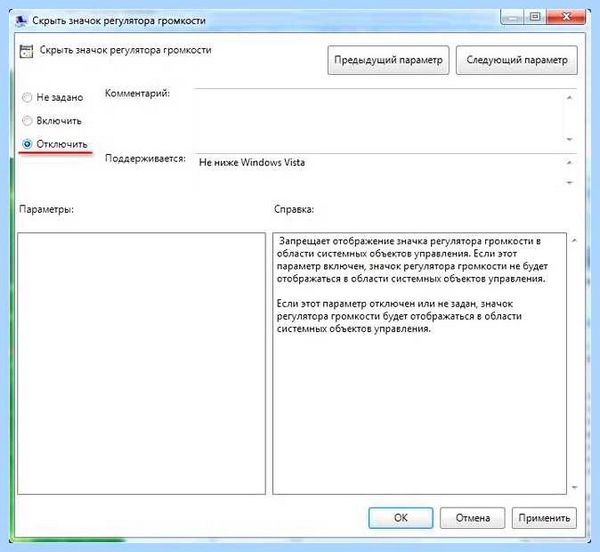Viewport: 600px width, 552px height.
Task: Click 'Поддерживается' box scroll-down arrow
Action: coord(569,182)
